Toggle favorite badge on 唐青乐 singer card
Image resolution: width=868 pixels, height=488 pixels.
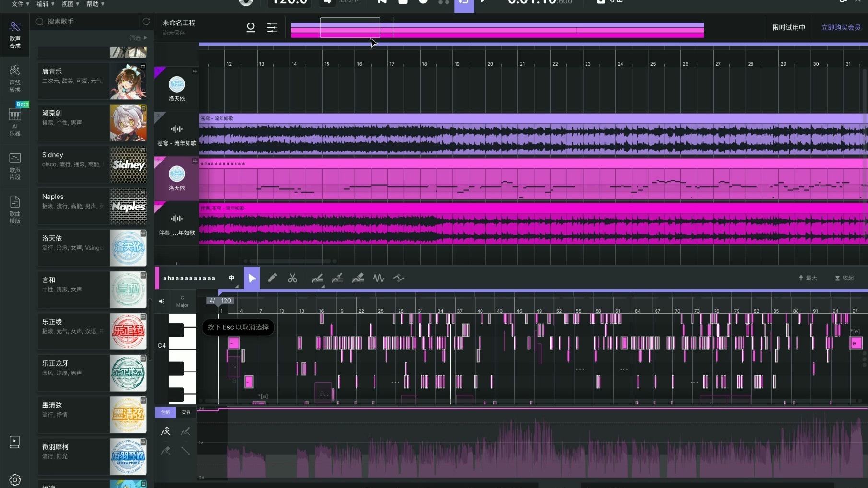coord(143,67)
